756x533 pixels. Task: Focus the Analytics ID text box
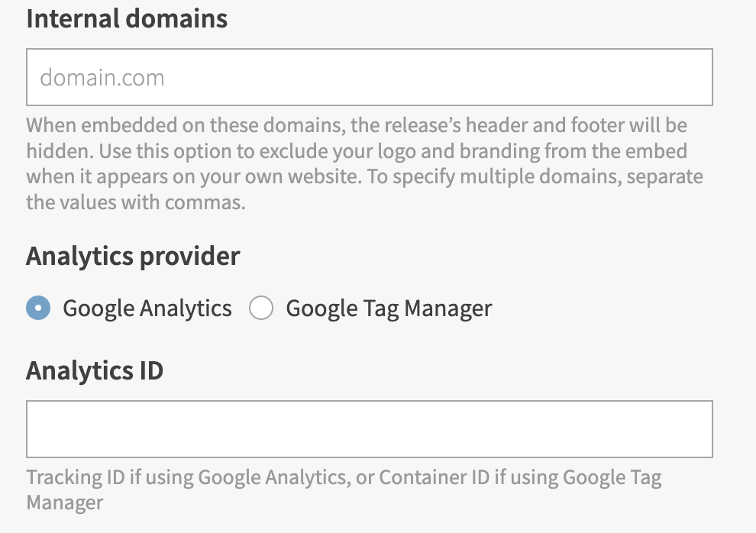tap(369, 429)
